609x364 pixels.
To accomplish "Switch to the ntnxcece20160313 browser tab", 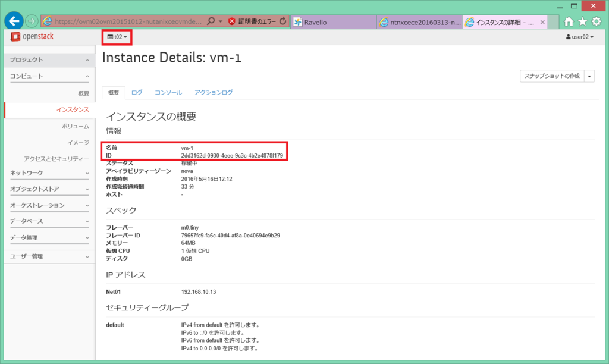I will (x=419, y=22).
